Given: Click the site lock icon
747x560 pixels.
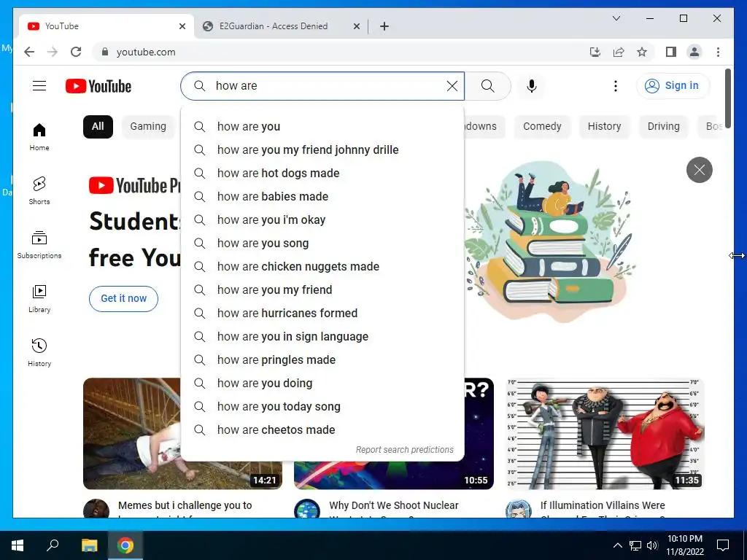Looking at the screenshot, I should [x=105, y=52].
